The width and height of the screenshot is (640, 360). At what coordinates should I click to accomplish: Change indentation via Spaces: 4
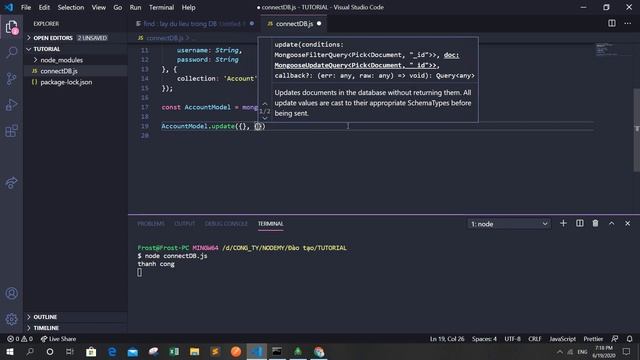(484, 339)
